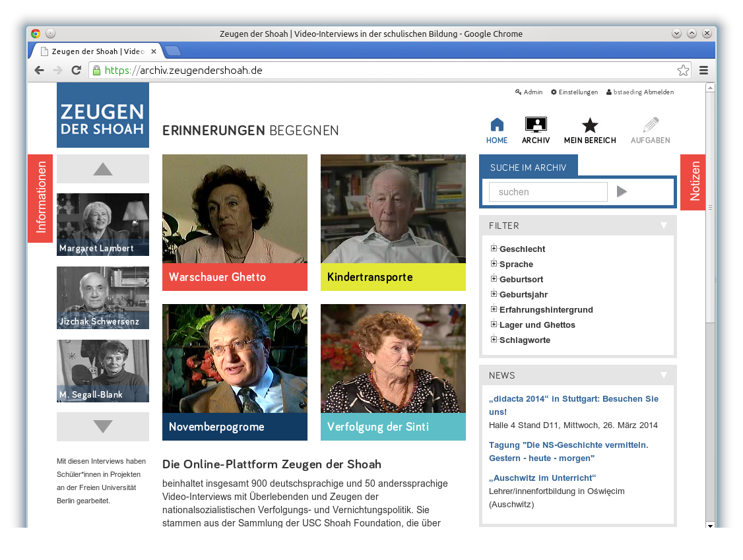The image size is (743, 560).
Task: Bookmark page with the star icon
Action: [x=683, y=70]
